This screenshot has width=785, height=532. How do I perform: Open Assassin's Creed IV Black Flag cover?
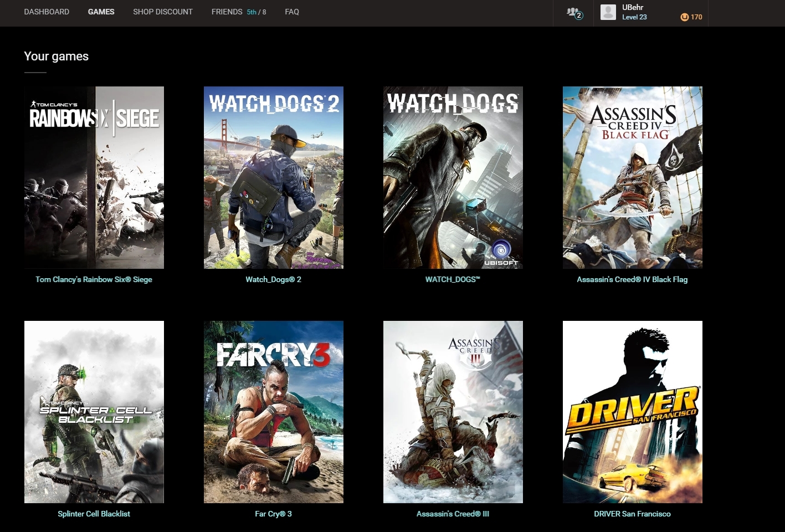633,177
